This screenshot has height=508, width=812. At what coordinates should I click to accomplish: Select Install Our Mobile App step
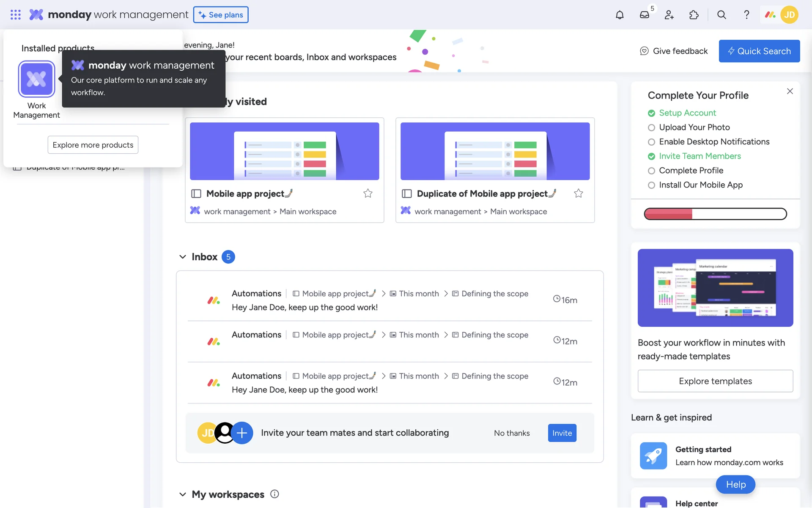[700, 185]
